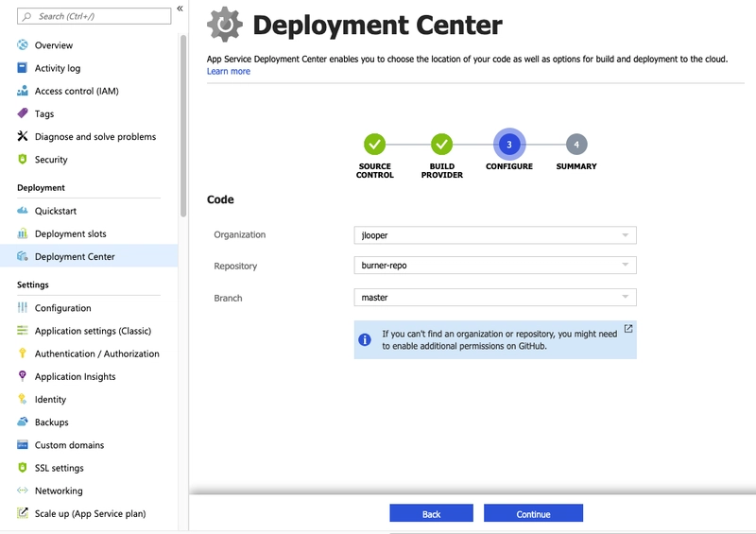Image resolution: width=756 pixels, height=534 pixels.
Task: Click the Identity key icon
Action: pos(22,399)
